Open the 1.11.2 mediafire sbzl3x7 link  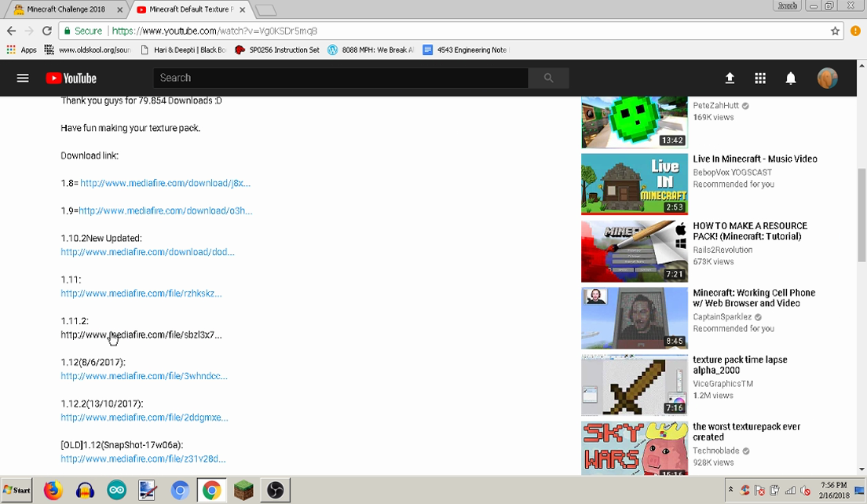pyautogui.click(x=141, y=335)
